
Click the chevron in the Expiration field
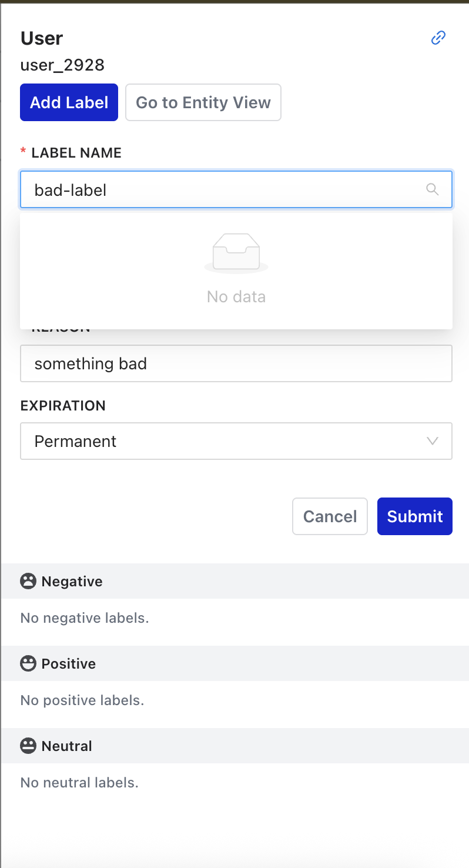click(433, 441)
